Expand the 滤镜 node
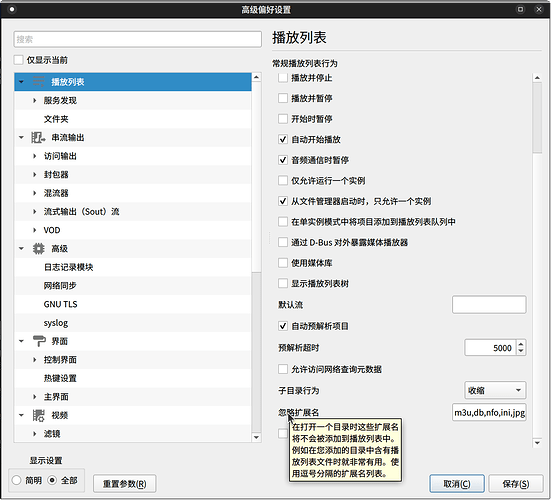This screenshot has width=551, height=500. (34, 434)
